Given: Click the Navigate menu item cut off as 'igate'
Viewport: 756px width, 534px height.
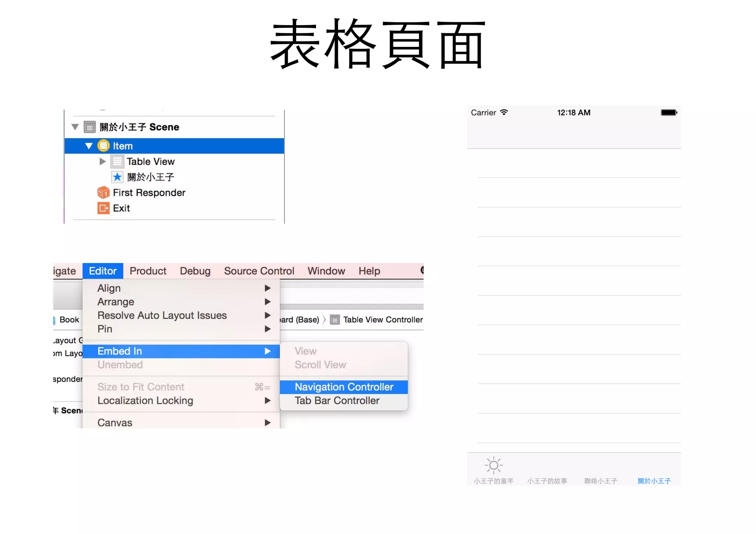Looking at the screenshot, I should tap(65, 271).
